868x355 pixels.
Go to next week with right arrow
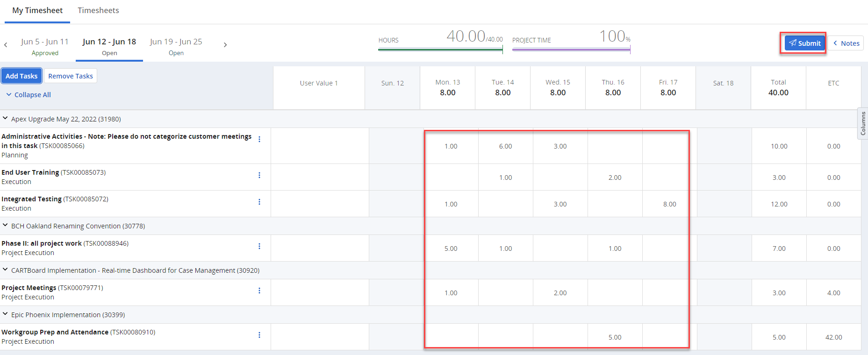tap(225, 45)
